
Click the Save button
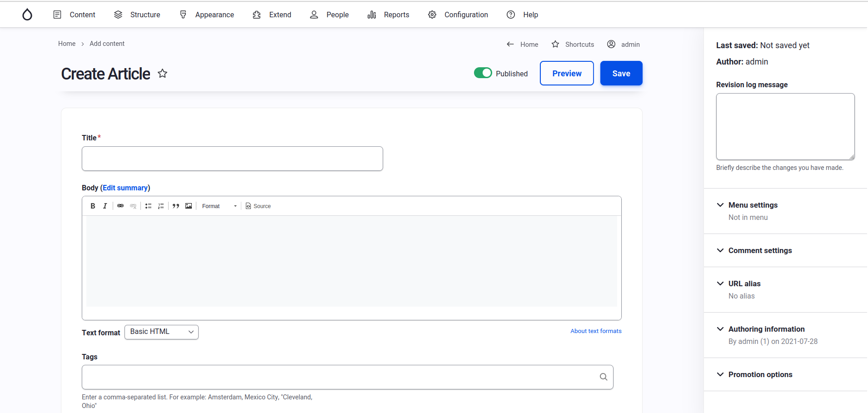tap(621, 73)
